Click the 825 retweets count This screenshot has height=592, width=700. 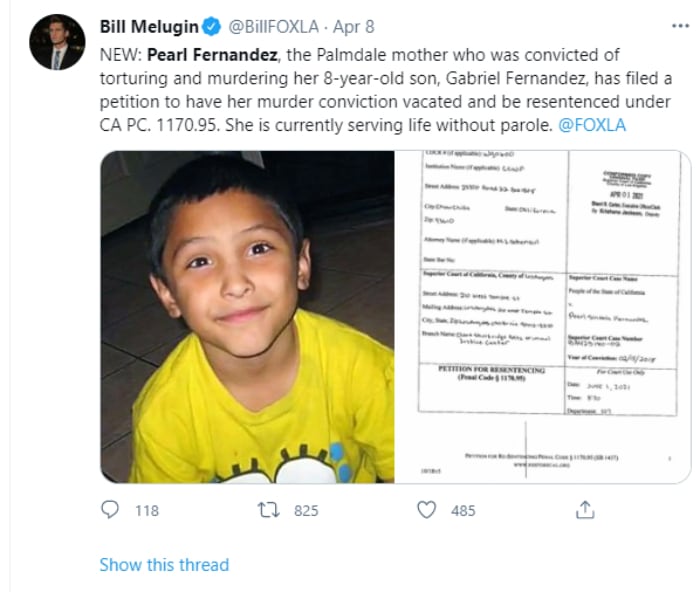point(305,510)
